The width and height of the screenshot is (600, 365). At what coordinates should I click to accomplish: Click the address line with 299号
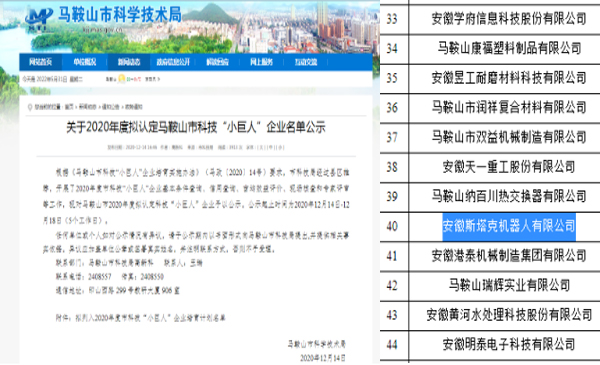click(118, 290)
